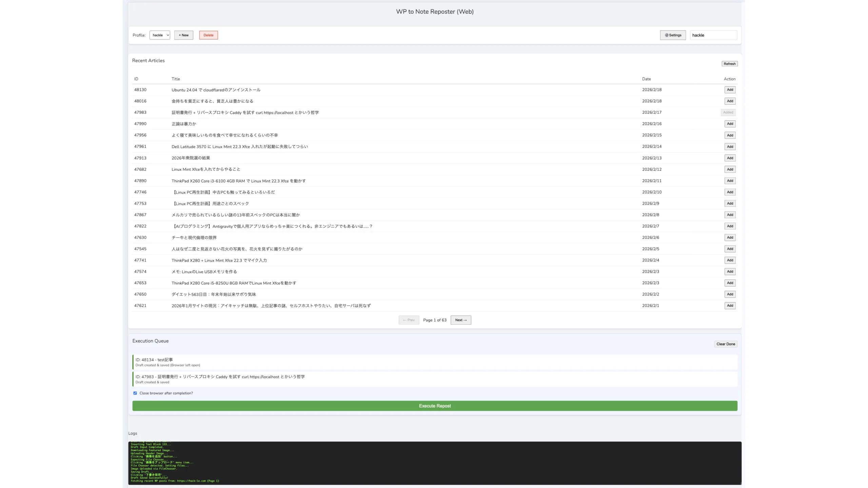Viewport: 868px width, 488px height.
Task: Click the Execute Repost green button
Action: click(435, 406)
